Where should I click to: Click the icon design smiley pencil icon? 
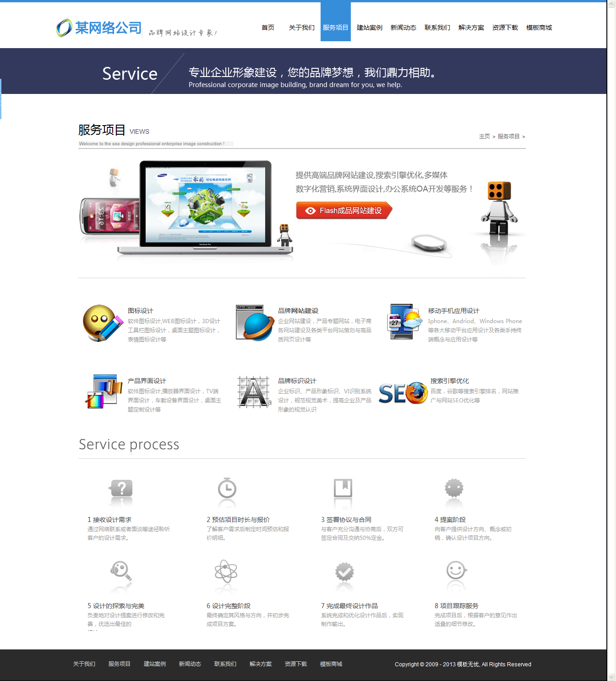(103, 323)
